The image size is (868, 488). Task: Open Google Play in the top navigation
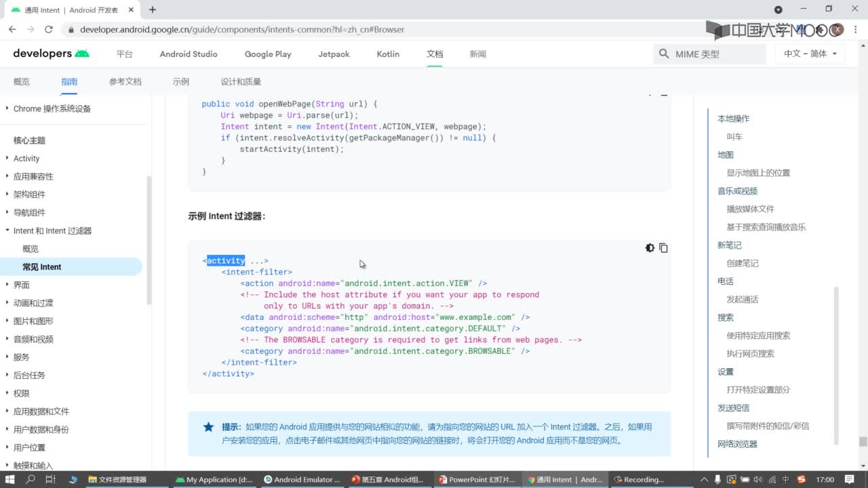pyautogui.click(x=268, y=54)
